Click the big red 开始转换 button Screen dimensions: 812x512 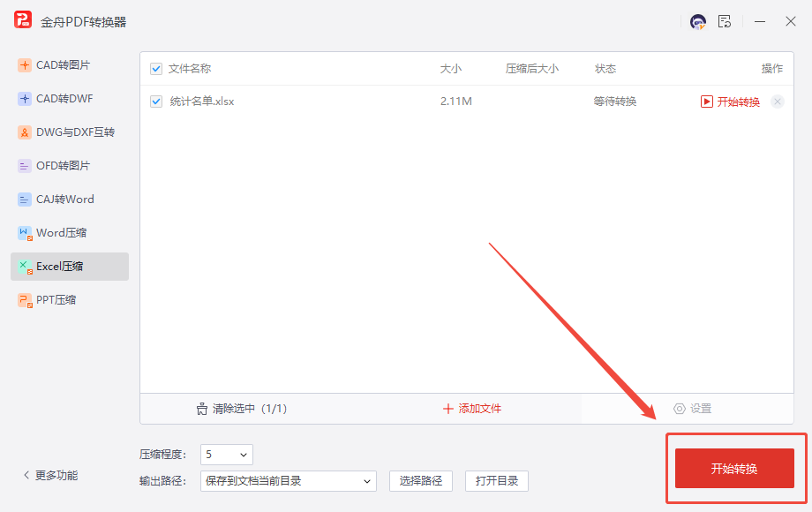tap(734, 468)
